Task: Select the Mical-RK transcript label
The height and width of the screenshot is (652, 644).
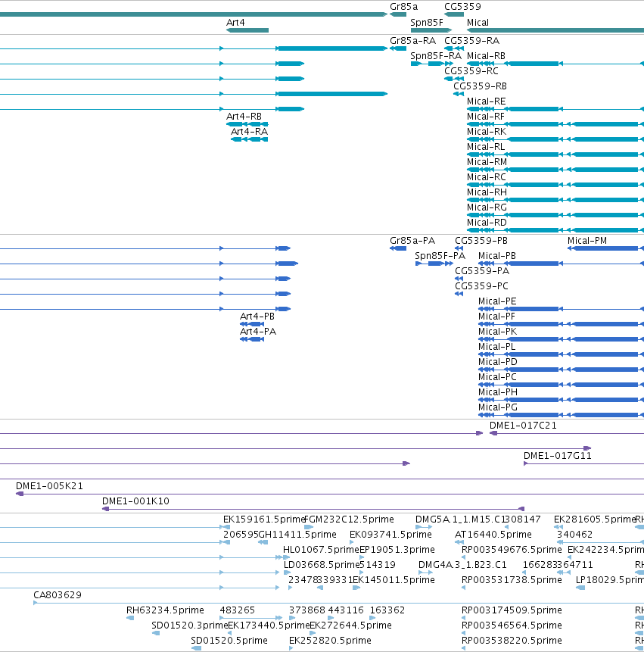Action: 487,132
